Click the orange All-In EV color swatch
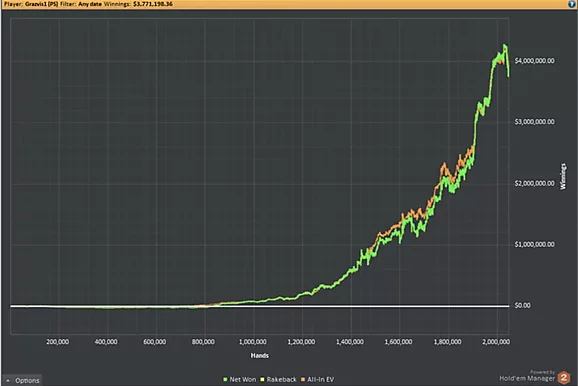The image size is (578, 386). click(x=303, y=379)
